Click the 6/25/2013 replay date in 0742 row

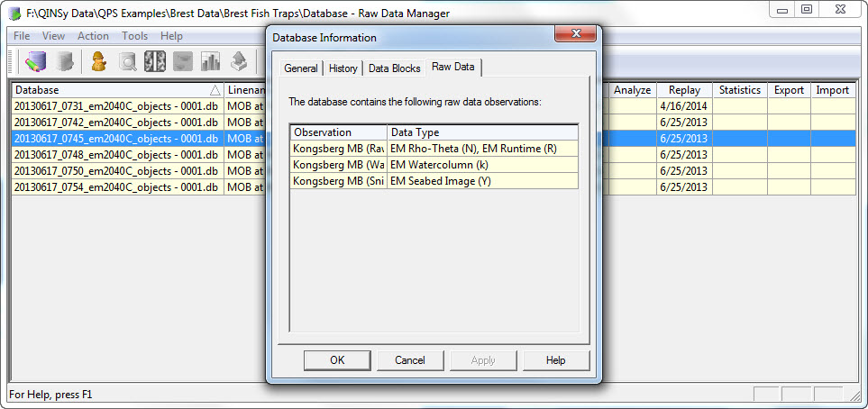[684, 123]
